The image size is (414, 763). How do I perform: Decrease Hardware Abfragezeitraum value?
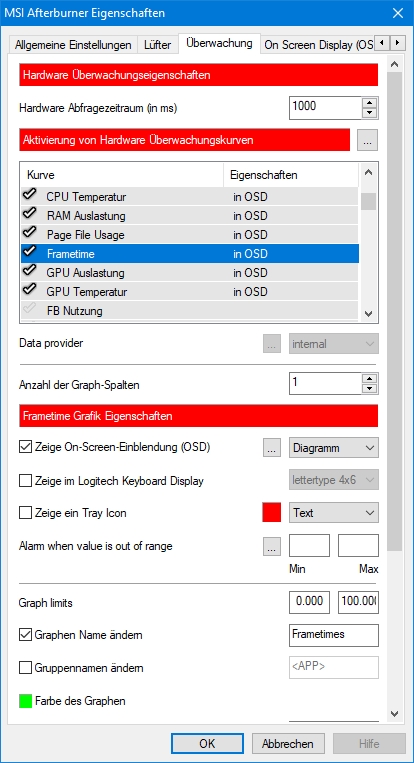coord(370,113)
